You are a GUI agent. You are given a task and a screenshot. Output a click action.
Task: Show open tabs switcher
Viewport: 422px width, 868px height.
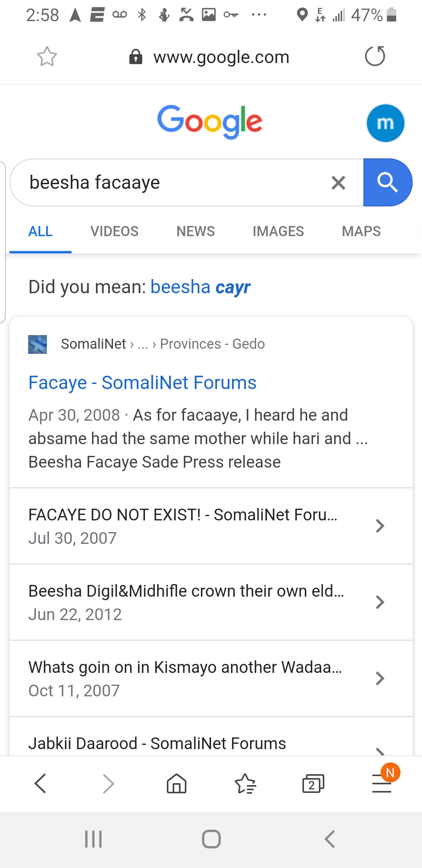coord(313,784)
